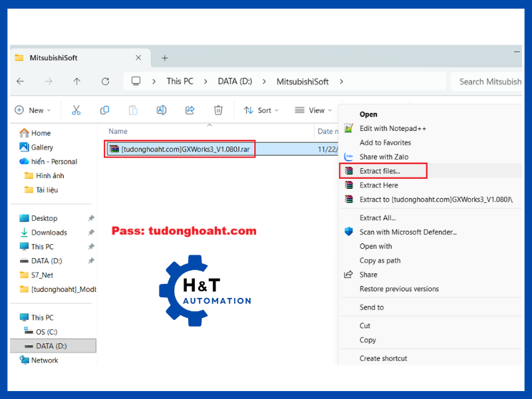Click the Rename icon in toolbar
This screenshot has width=532, height=399.
[161, 110]
